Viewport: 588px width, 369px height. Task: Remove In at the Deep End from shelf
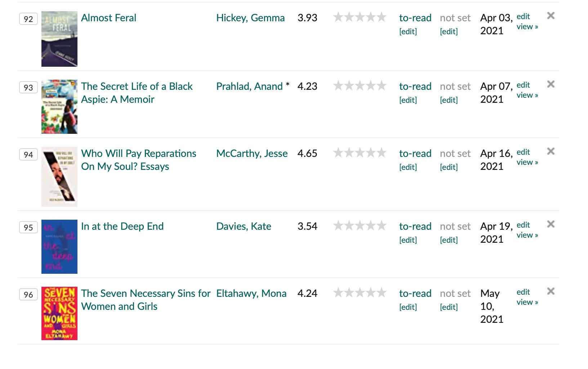coord(551,224)
